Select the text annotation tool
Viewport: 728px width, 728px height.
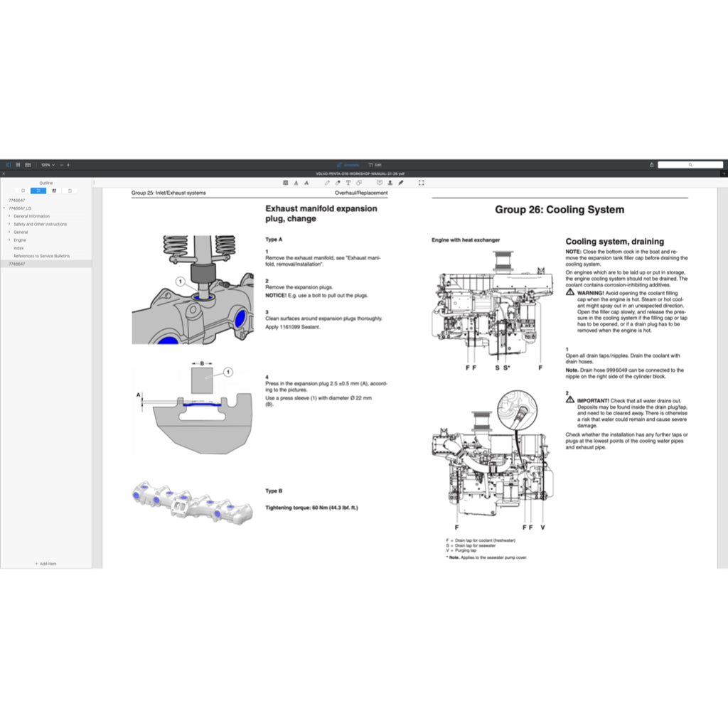[348, 183]
